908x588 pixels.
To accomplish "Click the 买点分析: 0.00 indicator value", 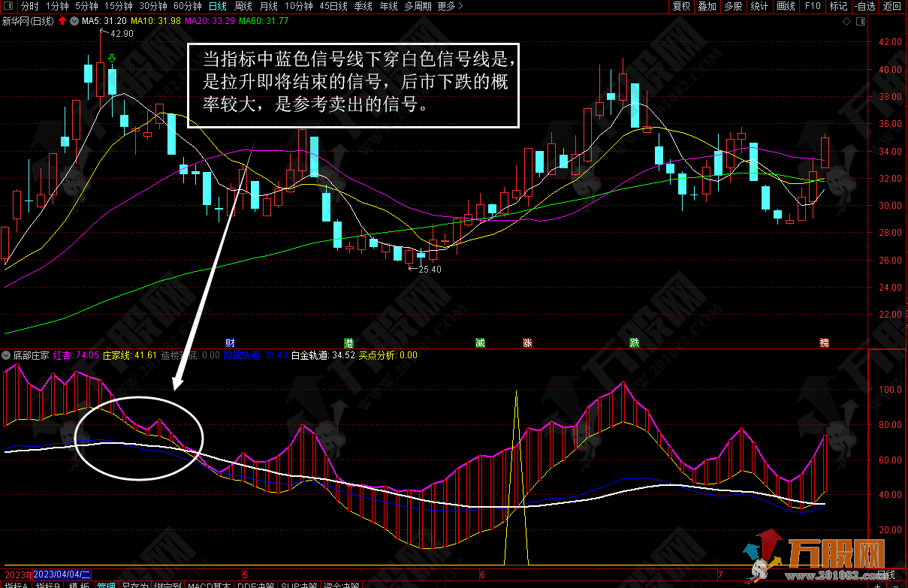I will point(388,355).
